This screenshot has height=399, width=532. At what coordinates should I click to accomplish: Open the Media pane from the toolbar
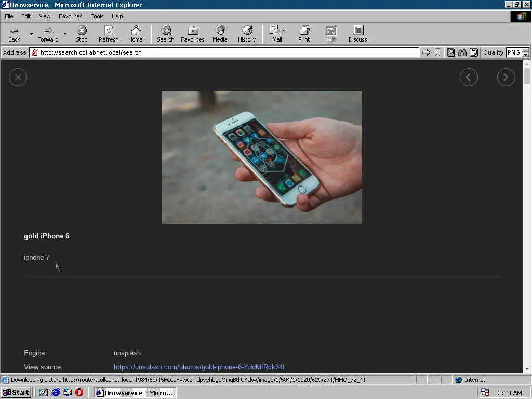click(x=220, y=34)
